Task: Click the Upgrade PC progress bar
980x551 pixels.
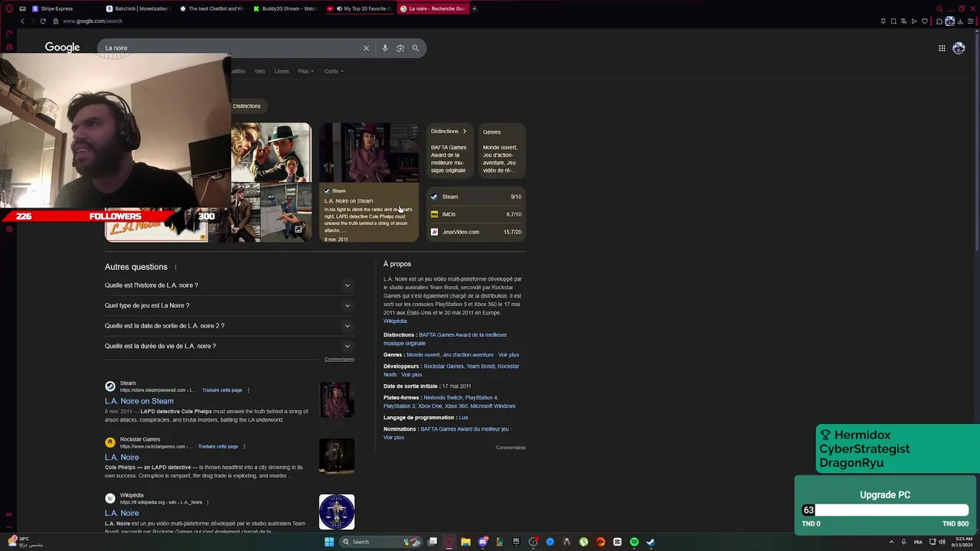Action: 885,510
